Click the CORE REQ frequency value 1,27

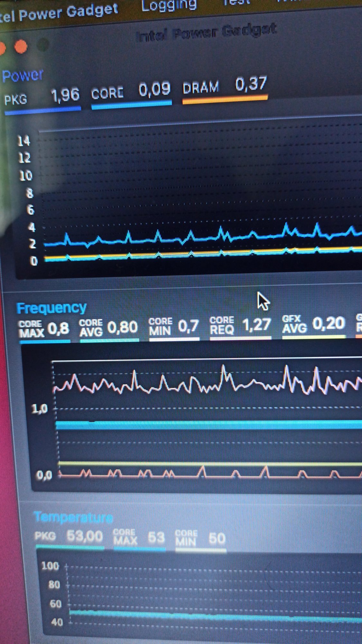tap(257, 325)
